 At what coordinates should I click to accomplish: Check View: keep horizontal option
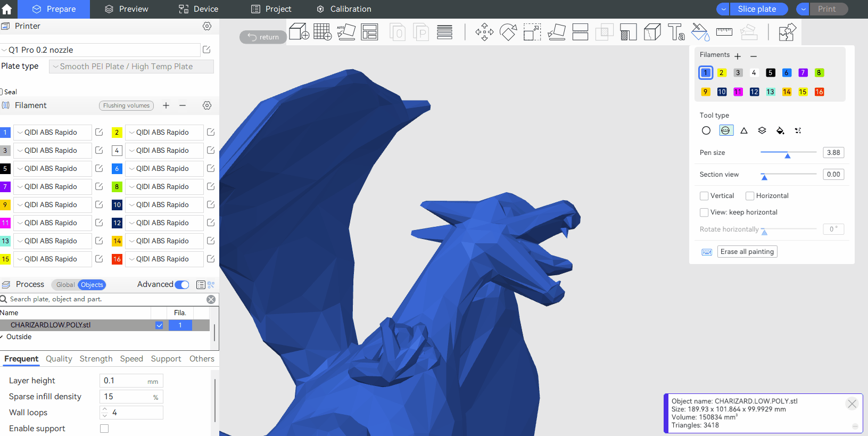point(704,212)
